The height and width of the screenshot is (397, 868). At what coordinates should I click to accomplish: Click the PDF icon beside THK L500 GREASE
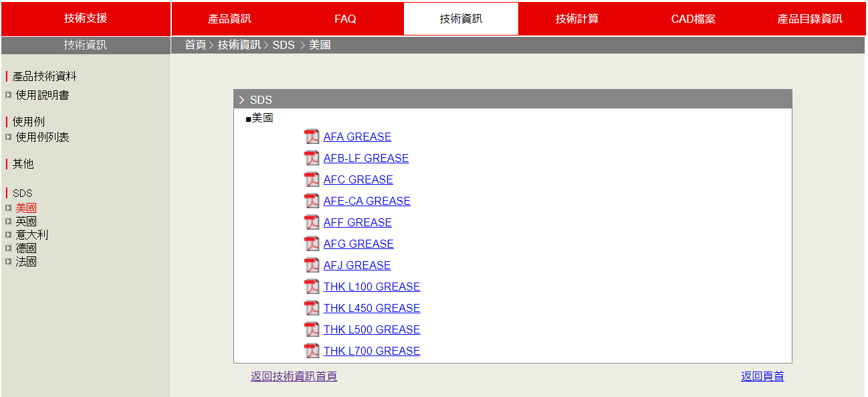point(312,329)
